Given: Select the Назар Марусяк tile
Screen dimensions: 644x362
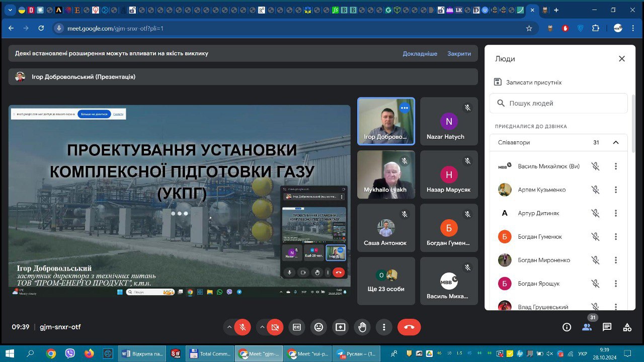Looking at the screenshot, I should pyautogui.click(x=449, y=174).
